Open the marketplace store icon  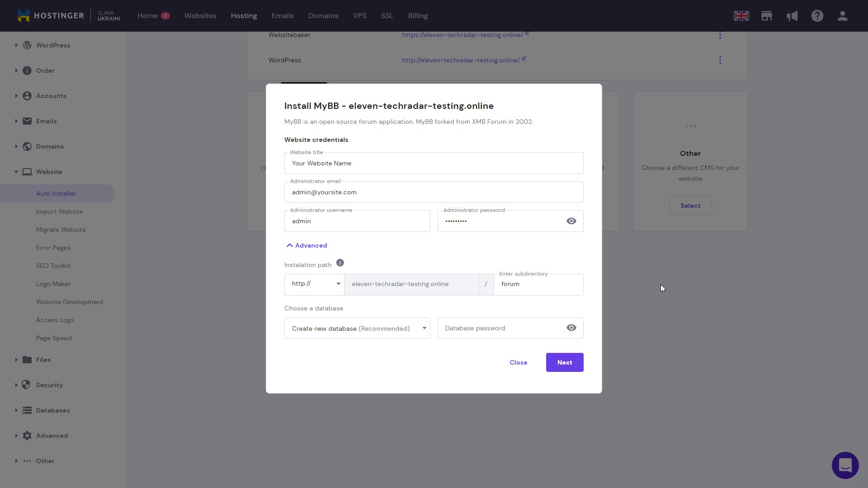coord(766,16)
